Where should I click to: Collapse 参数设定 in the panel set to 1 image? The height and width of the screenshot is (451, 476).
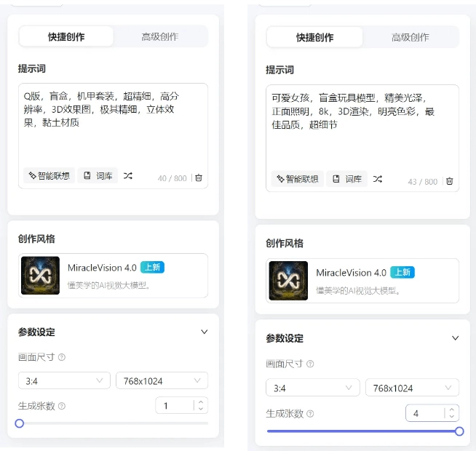coord(205,332)
